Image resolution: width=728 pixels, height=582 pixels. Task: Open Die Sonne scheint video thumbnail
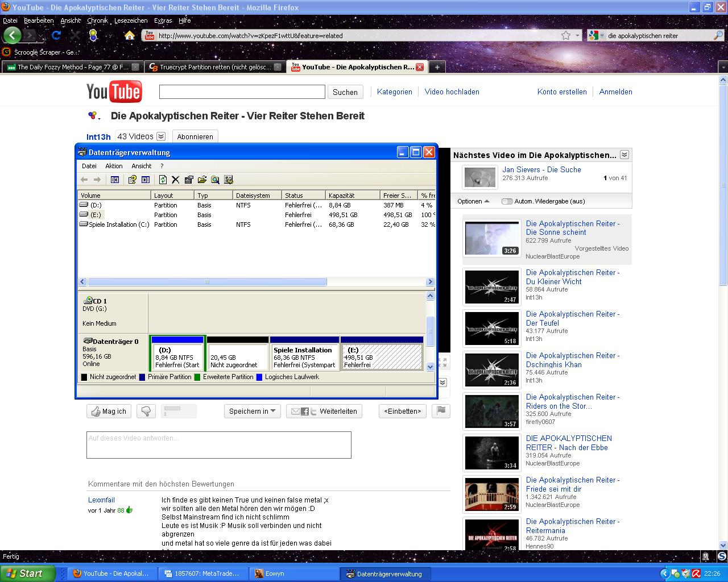(492, 238)
